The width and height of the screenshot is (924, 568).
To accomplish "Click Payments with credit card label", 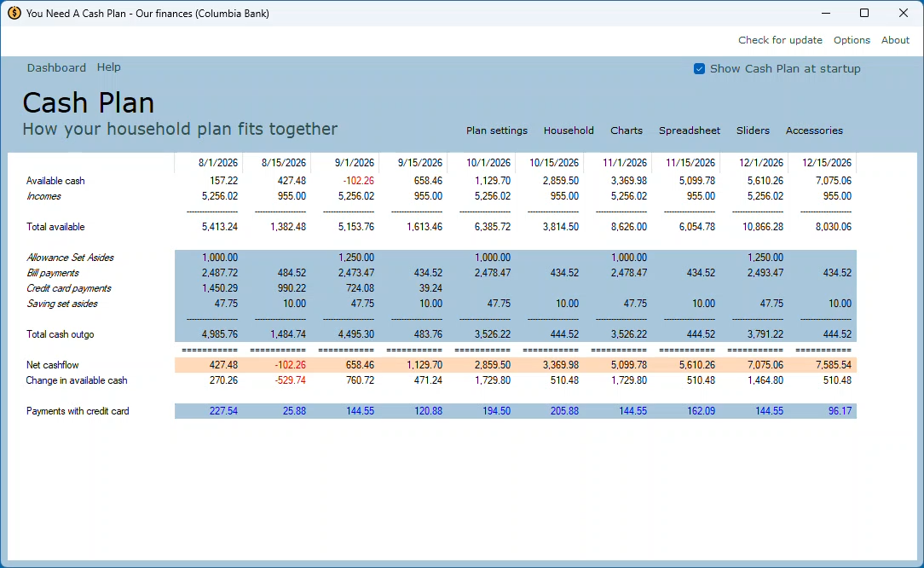I will (x=78, y=411).
